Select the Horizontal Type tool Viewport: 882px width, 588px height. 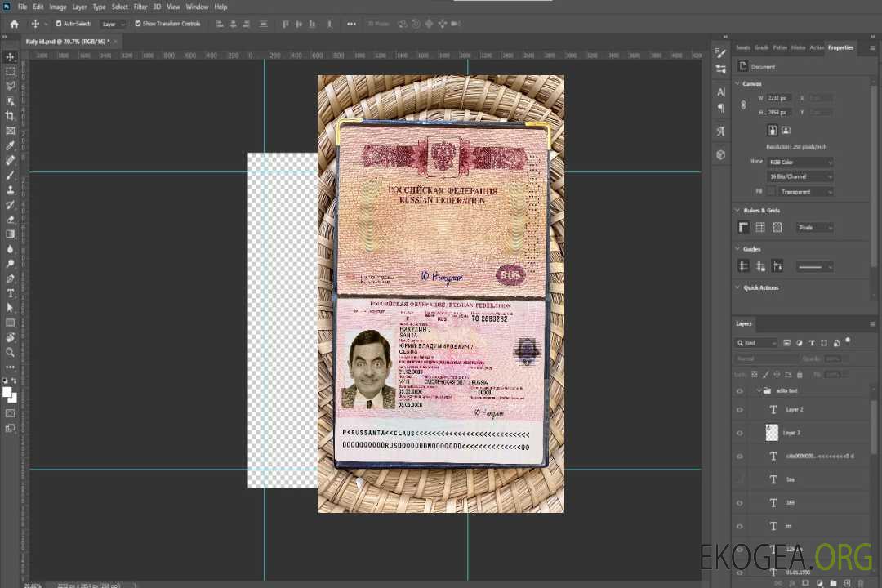pos(10,293)
